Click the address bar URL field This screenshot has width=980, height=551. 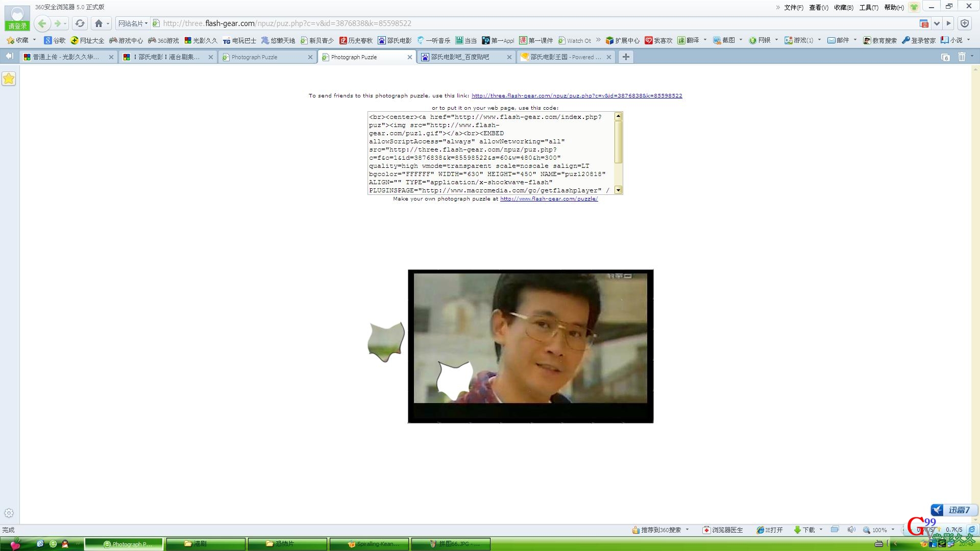(x=536, y=23)
